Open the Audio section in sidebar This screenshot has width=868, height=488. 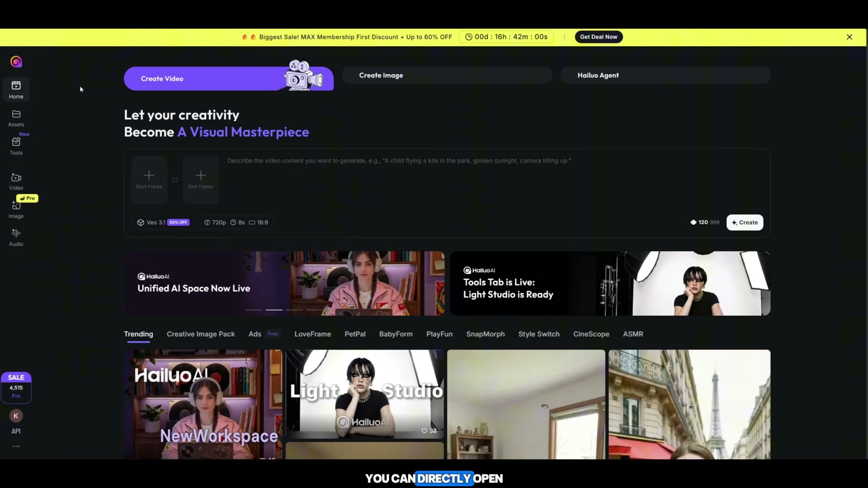16,238
